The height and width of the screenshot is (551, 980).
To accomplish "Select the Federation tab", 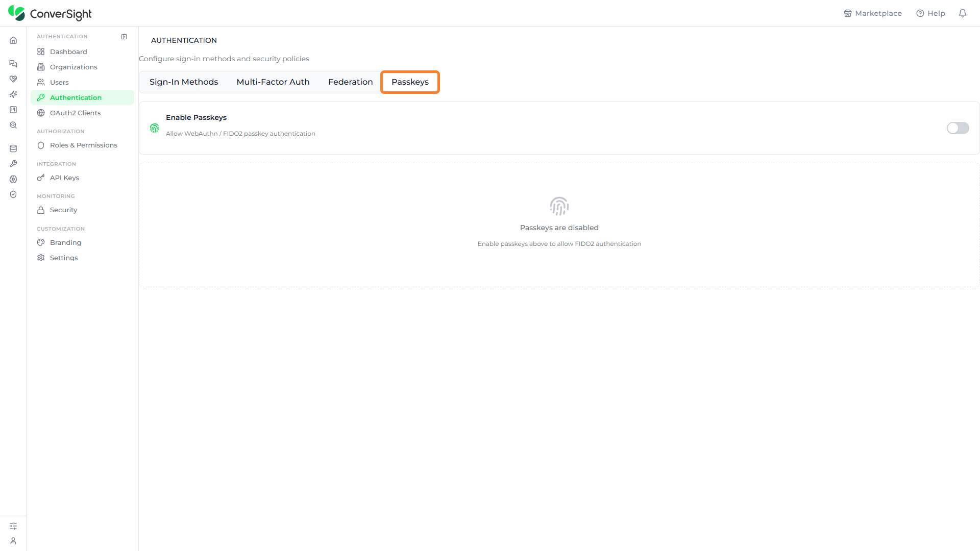I will point(351,82).
